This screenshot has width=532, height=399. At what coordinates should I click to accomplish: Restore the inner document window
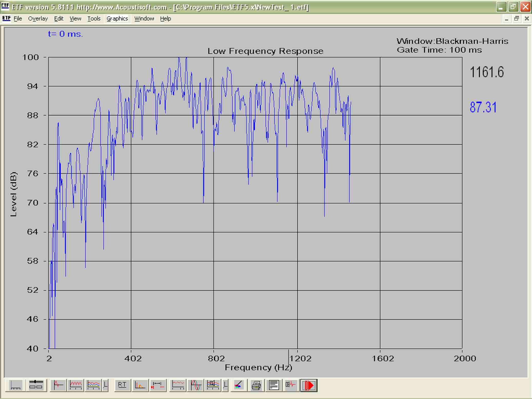coord(516,19)
